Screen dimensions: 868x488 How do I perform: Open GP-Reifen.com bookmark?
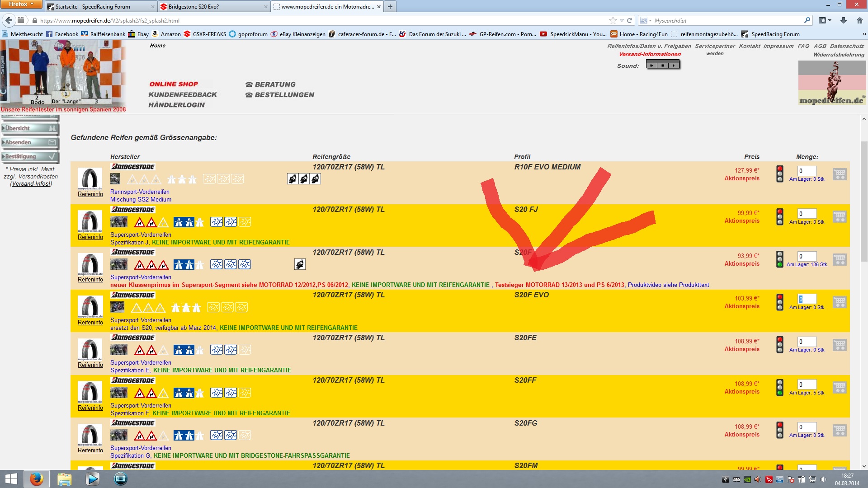click(503, 34)
